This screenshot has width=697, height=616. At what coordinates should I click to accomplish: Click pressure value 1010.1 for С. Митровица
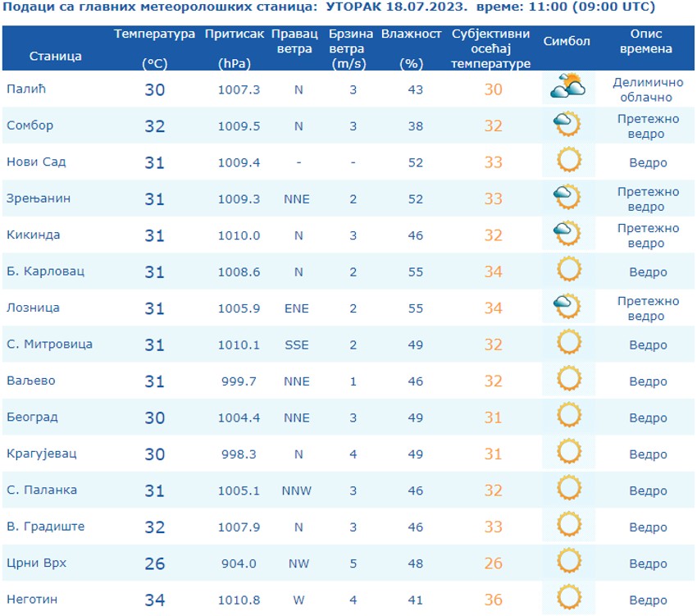[239, 345]
